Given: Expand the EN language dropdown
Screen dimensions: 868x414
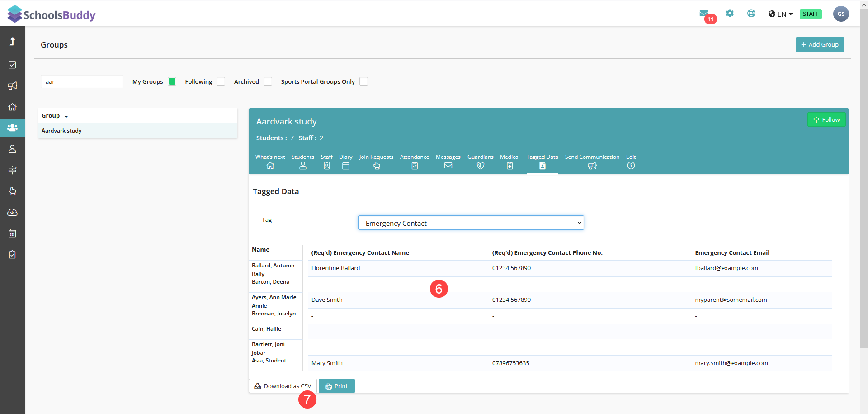Looking at the screenshot, I should pos(781,14).
